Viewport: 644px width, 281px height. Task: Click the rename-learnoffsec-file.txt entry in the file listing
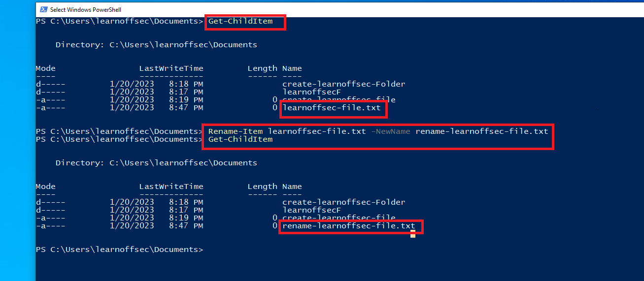[x=348, y=226]
